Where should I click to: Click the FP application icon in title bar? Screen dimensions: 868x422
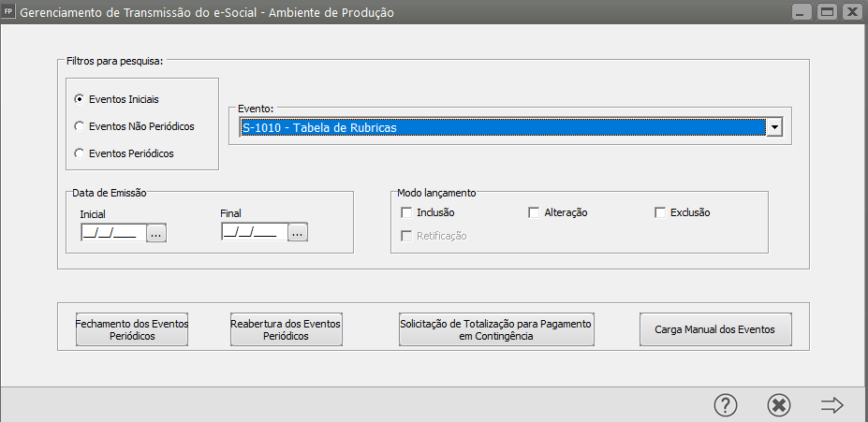[9, 12]
